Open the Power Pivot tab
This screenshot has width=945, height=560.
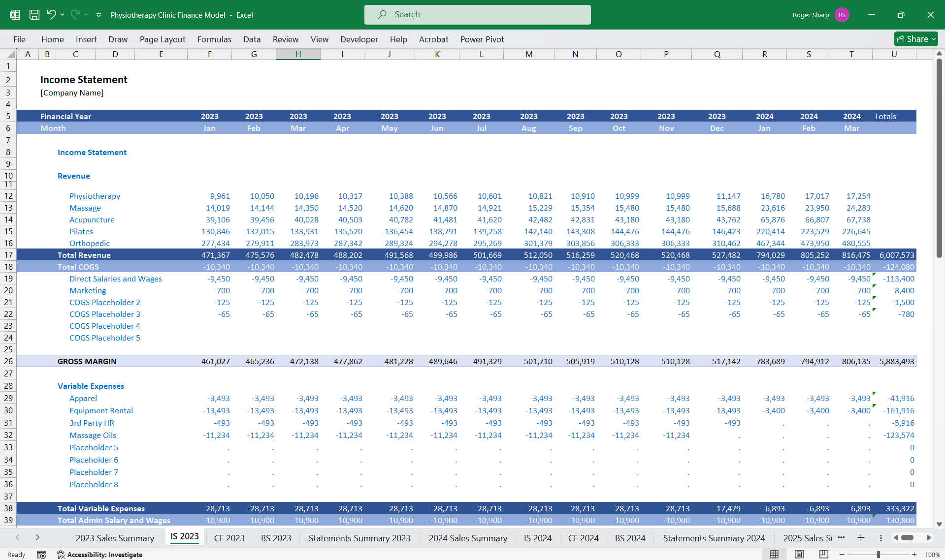[482, 39]
